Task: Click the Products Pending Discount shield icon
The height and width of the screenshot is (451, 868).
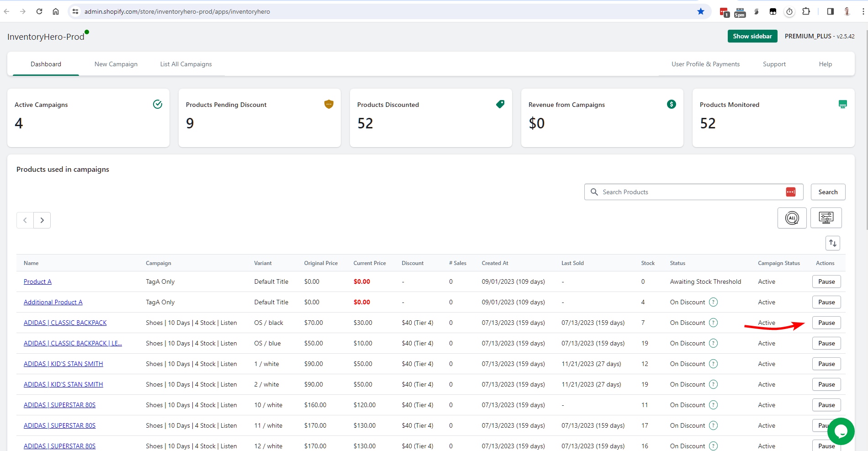Action: pyautogui.click(x=329, y=104)
